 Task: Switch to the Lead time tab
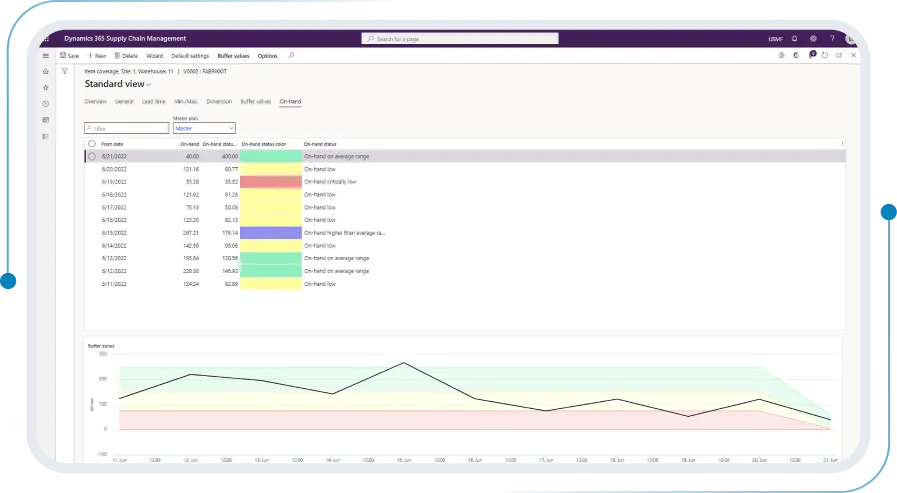(154, 102)
